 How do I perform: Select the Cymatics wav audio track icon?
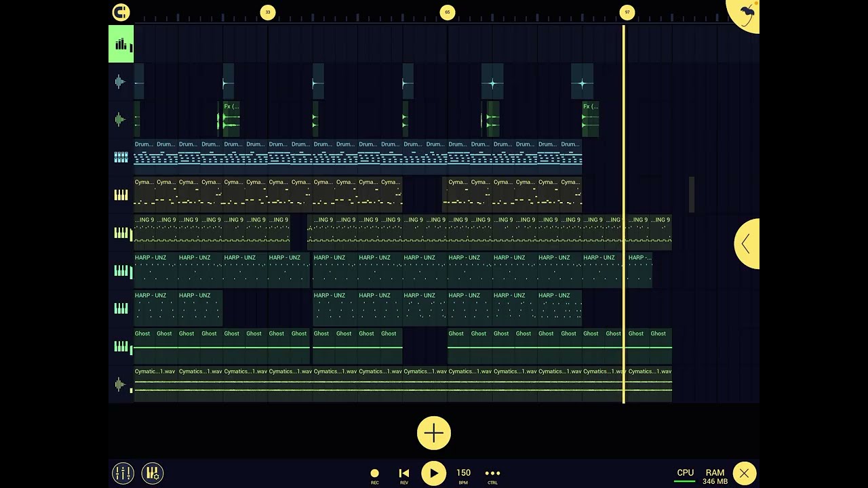[121, 385]
